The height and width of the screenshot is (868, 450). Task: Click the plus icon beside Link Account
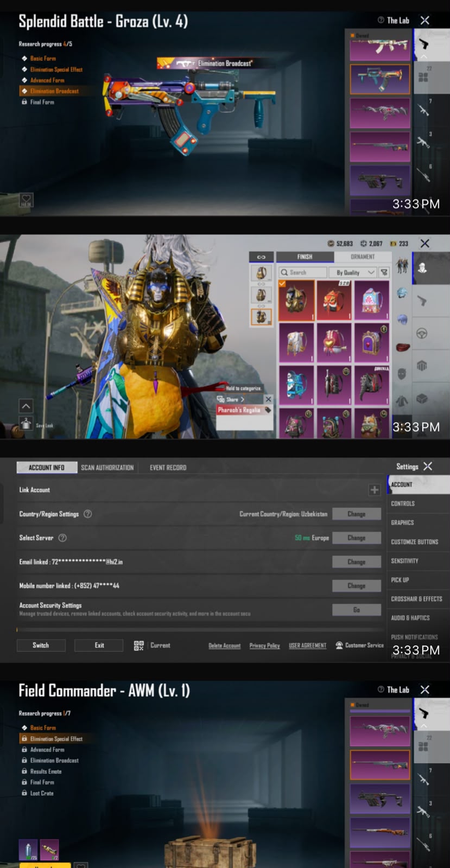point(375,490)
